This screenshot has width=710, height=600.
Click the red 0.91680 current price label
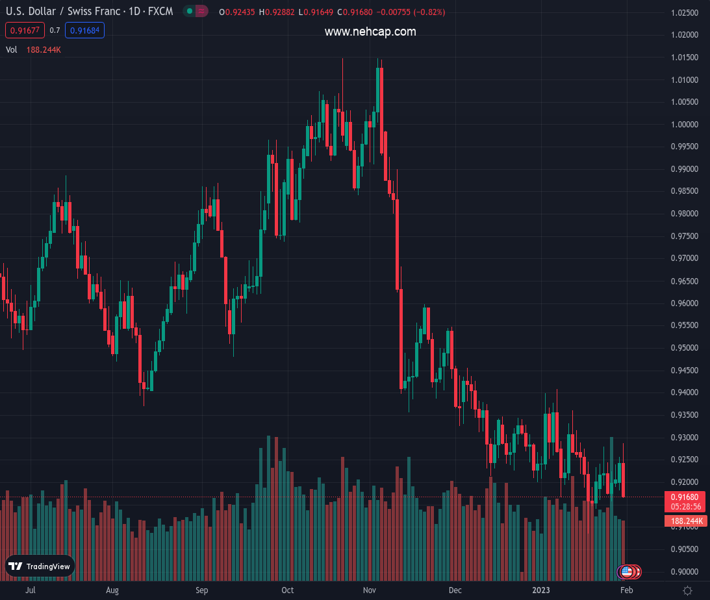click(685, 497)
